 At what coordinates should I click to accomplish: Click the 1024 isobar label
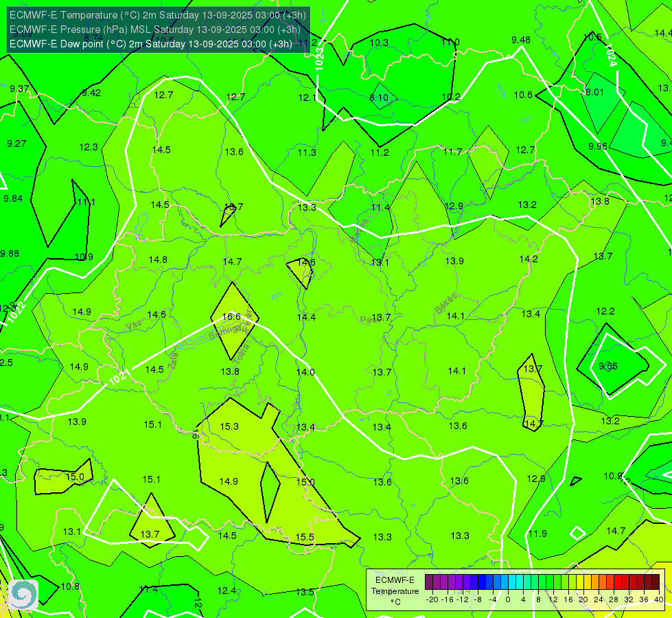tap(612, 56)
